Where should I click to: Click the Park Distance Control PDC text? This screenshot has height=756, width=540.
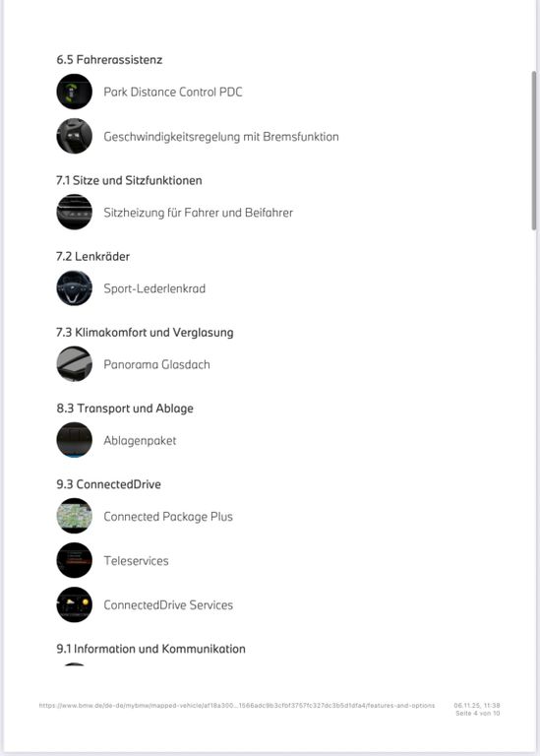coord(173,93)
